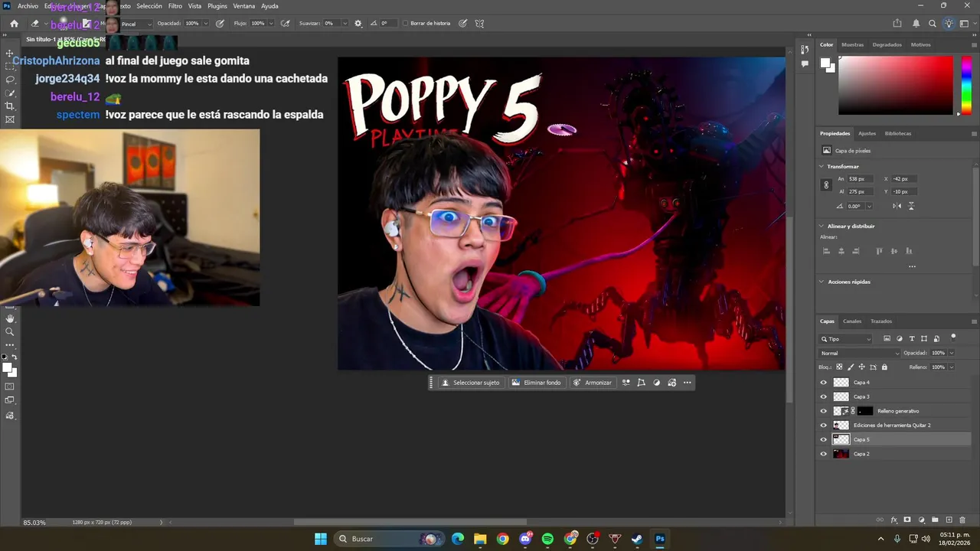Hide Ediciones de herramienta Quitar 2 layer
Screen dimensions: 980x551
824,425
